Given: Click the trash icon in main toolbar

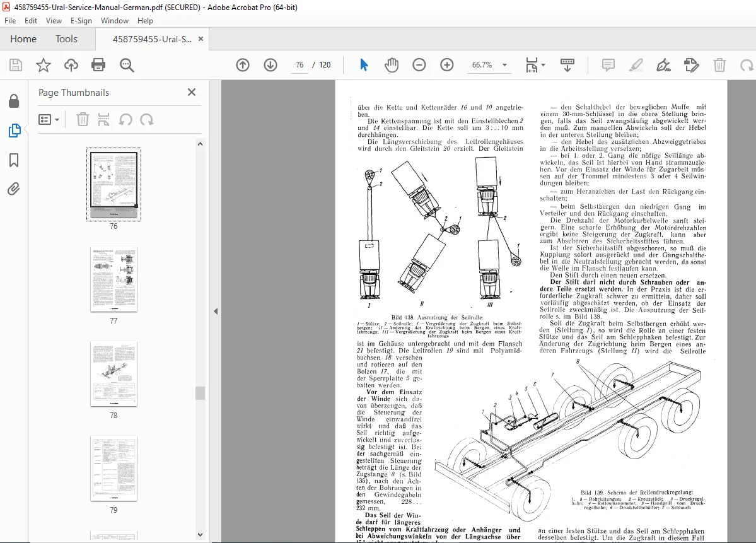Looking at the screenshot, I should 719,64.
